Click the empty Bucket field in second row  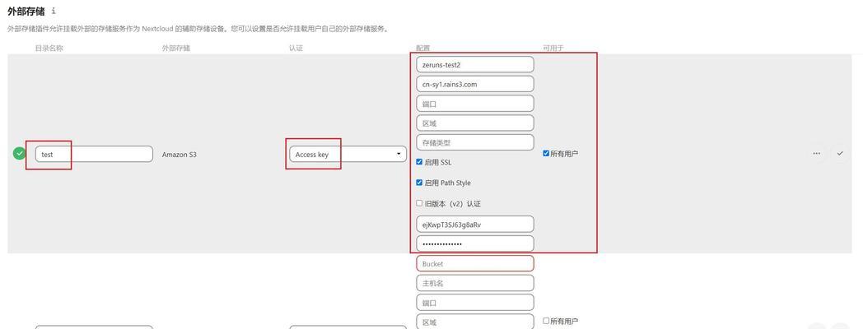tap(475, 264)
